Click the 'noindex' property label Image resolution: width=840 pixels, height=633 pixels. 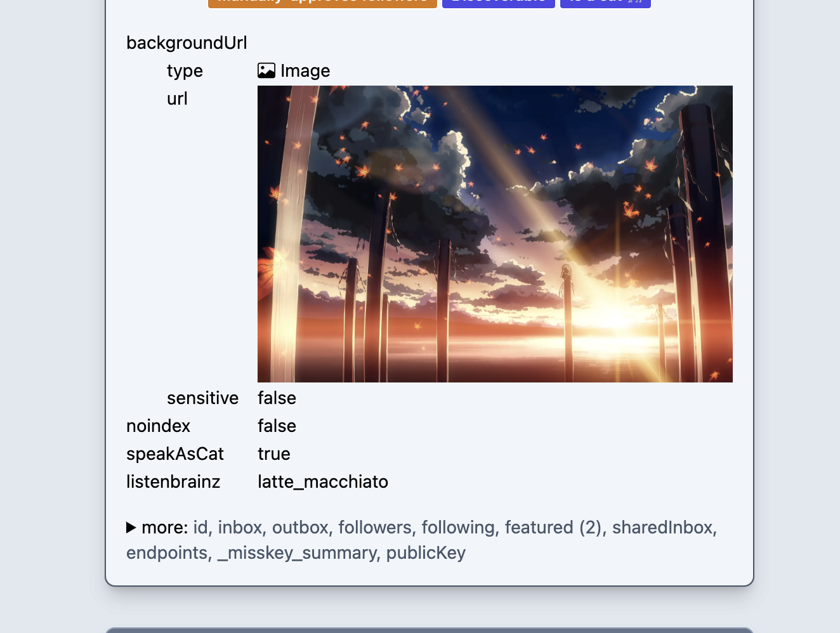[x=159, y=426]
